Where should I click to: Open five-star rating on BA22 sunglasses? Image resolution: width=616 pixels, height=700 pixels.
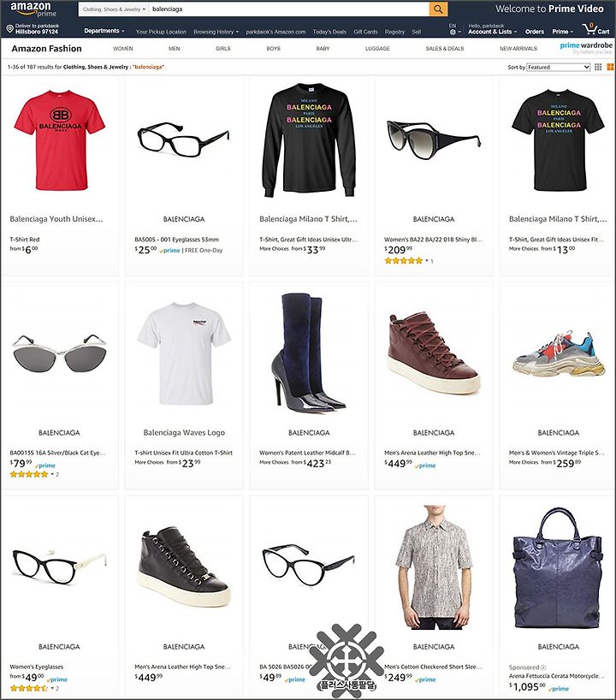click(404, 261)
